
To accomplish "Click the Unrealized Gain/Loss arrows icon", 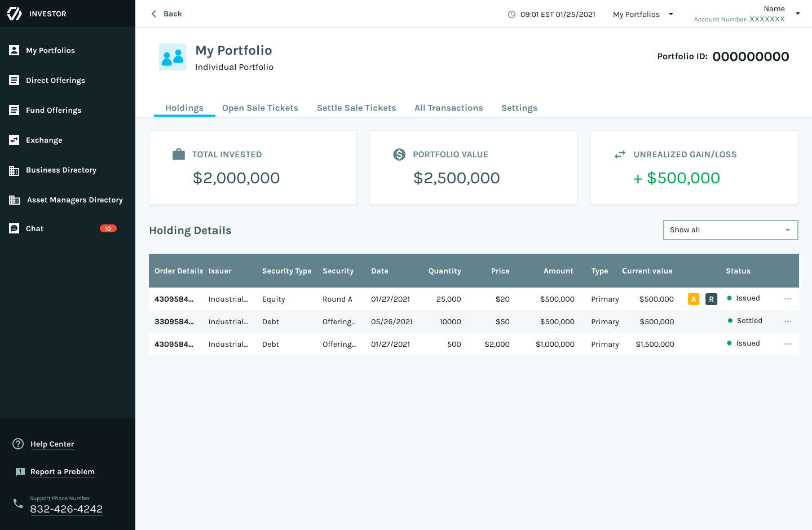I will point(620,154).
